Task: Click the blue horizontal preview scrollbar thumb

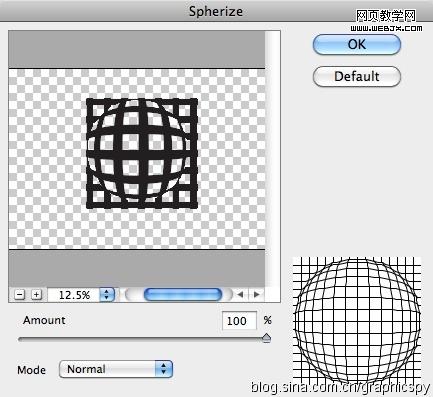Action: pyautogui.click(x=183, y=295)
